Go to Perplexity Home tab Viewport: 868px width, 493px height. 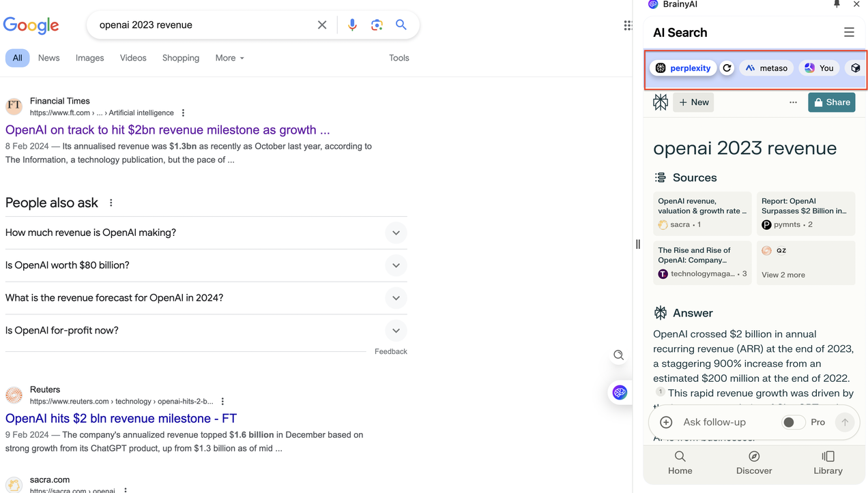[x=680, y=463]
